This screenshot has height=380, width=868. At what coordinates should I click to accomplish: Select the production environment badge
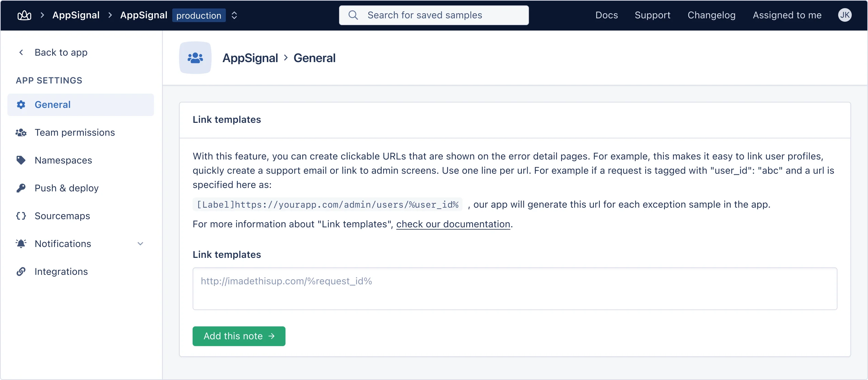coord(199,15)
